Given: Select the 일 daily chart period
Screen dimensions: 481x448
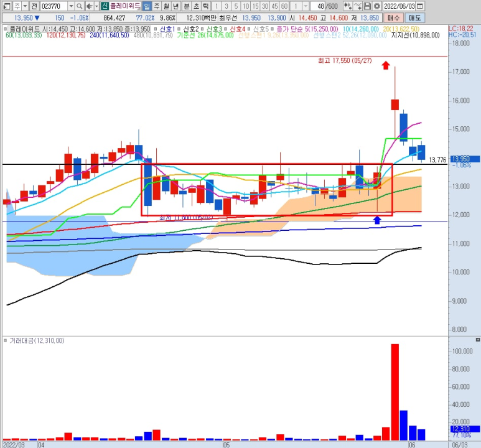Looking at the screenshot, I should click(x=147, y=6).
